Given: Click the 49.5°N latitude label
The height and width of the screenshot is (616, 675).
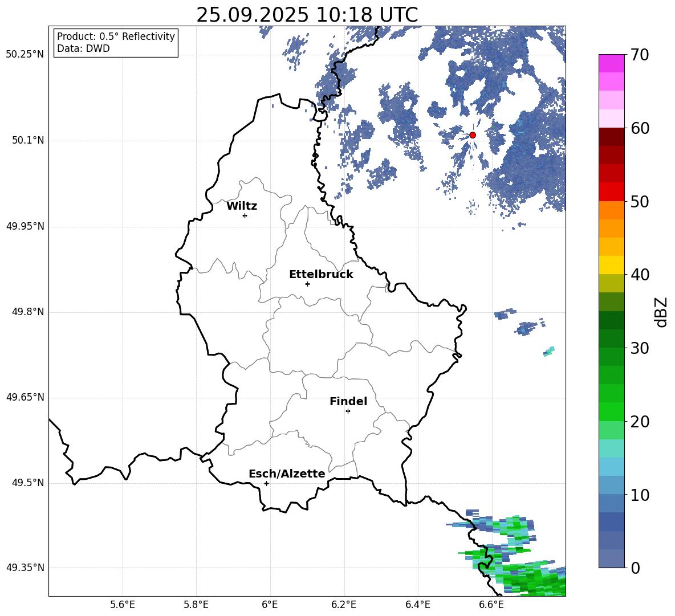Looking at the screenshot, I should [27, 483].
